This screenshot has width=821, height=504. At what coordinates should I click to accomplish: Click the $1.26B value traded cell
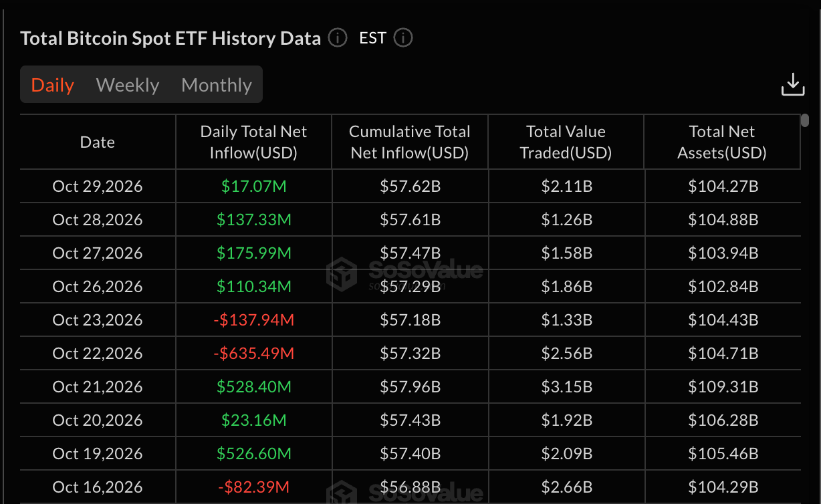[x=567, y=219]
